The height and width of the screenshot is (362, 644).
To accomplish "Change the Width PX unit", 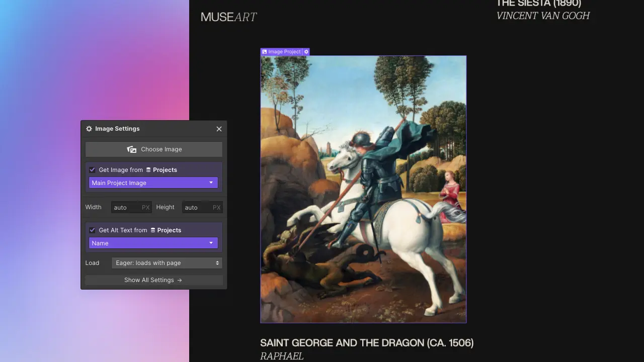I will 146,207.
